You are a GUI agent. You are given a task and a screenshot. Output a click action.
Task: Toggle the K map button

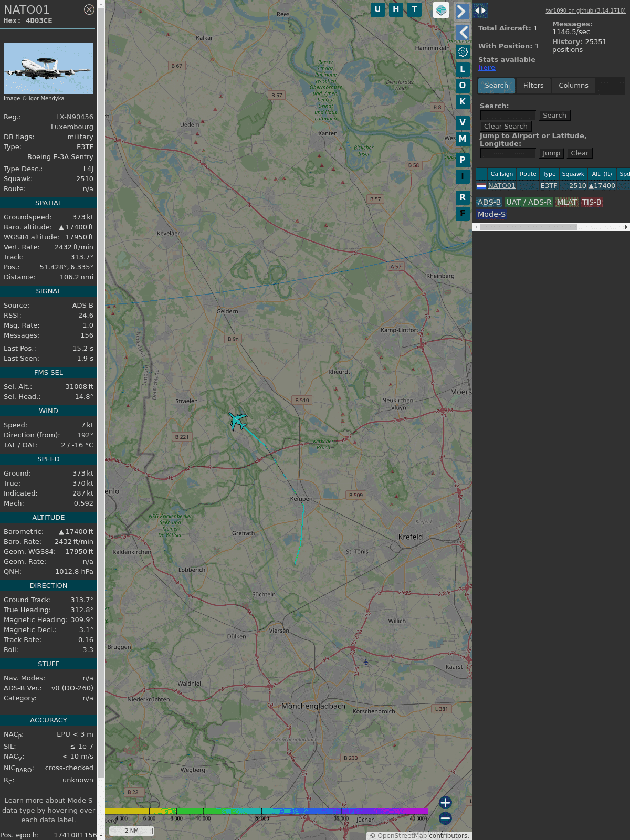point(463,102)
